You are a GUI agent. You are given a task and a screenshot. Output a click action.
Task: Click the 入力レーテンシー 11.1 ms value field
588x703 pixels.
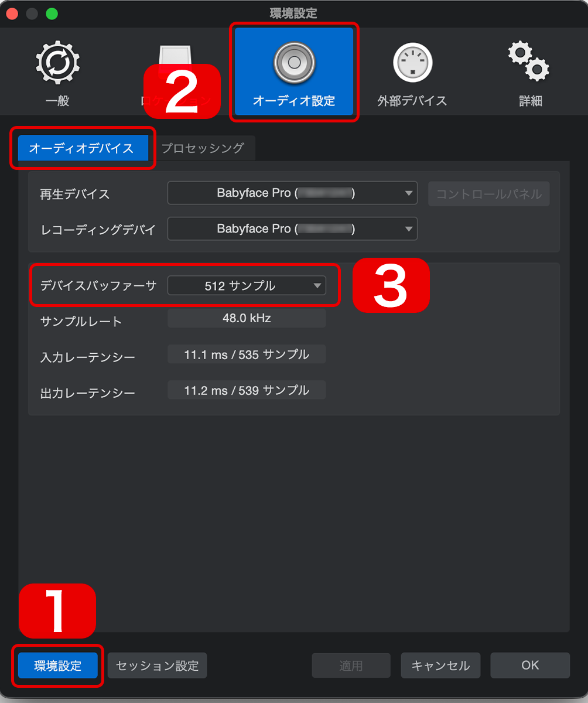(x=247, y=354)
